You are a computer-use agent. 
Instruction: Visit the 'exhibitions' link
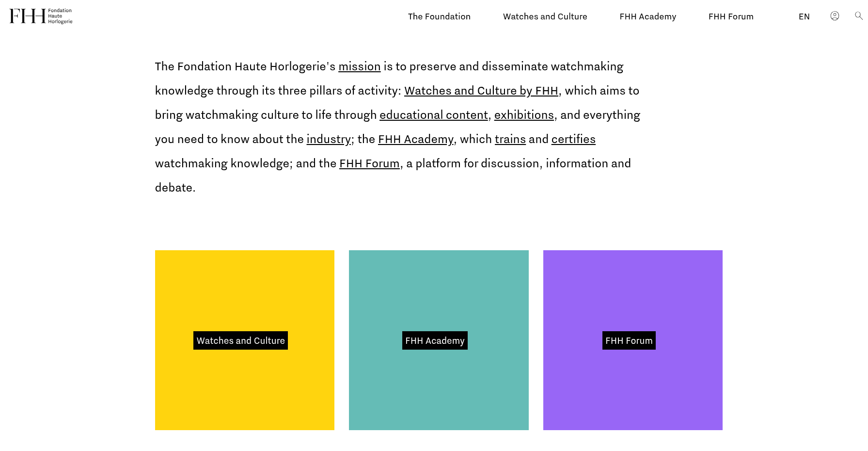click(x=523, y=115)
